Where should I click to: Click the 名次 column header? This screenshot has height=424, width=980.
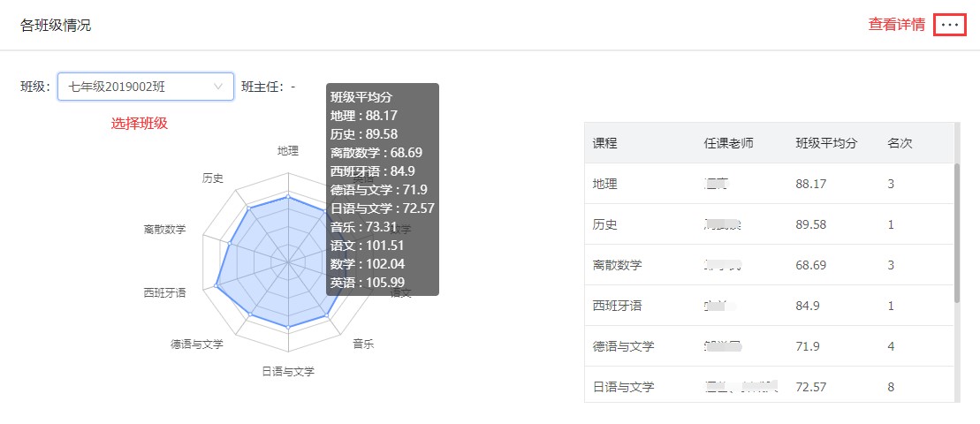point(900,143)
